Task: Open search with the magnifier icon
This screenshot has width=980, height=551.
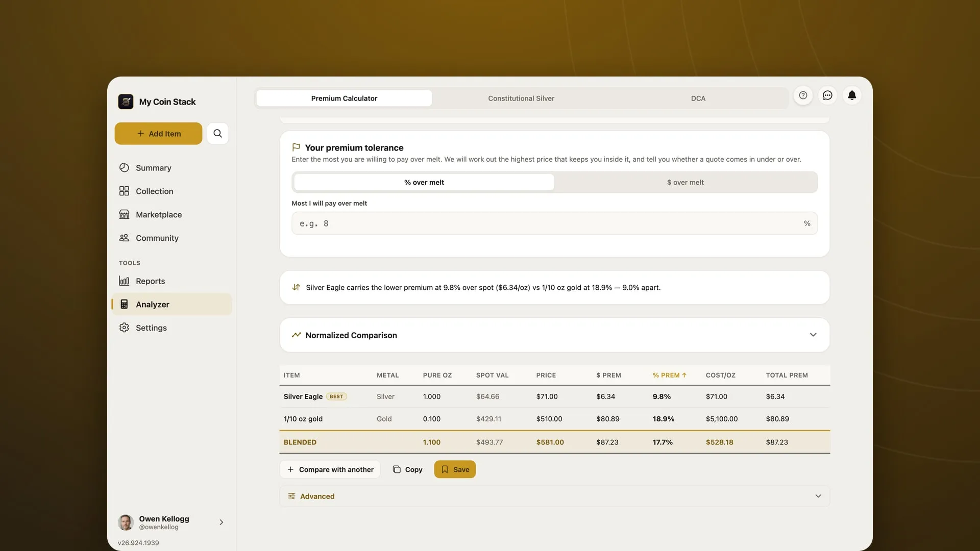Action: click(x=217, y=134)
